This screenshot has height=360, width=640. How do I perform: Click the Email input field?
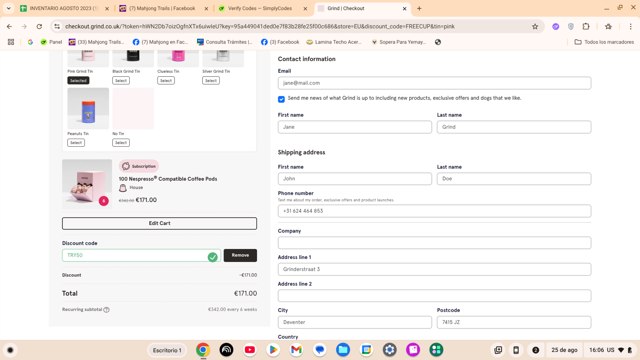point(434,83)
